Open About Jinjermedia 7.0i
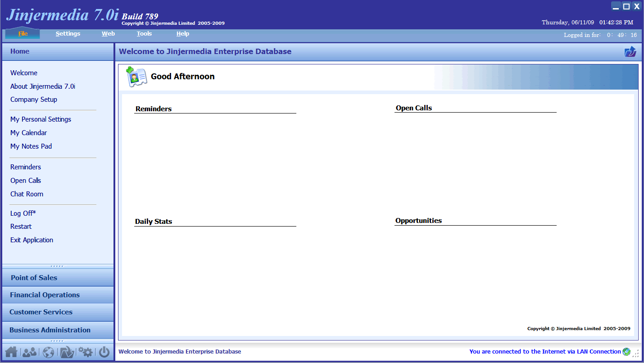This screenshot has height=363, width=644. coord(43,86)
